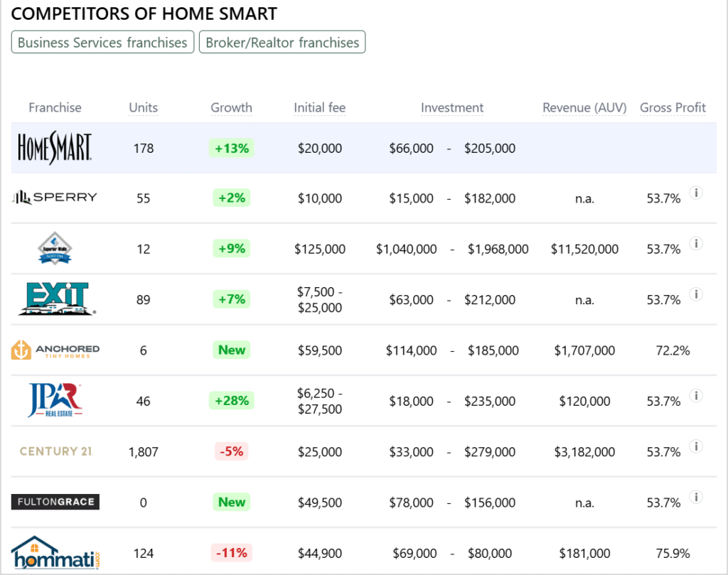This screenshot has height=575, width=728.
Task: Open the Sperry franchise logo
Action: [55, 198]
